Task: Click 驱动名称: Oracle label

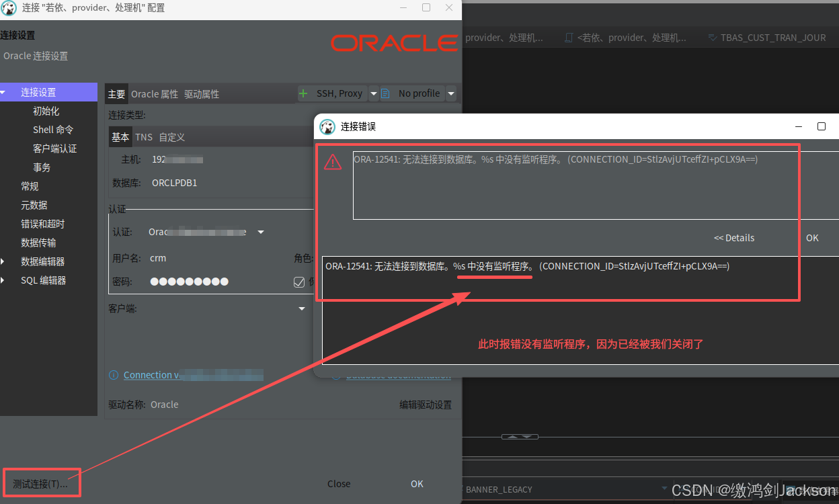Action: 143,405
